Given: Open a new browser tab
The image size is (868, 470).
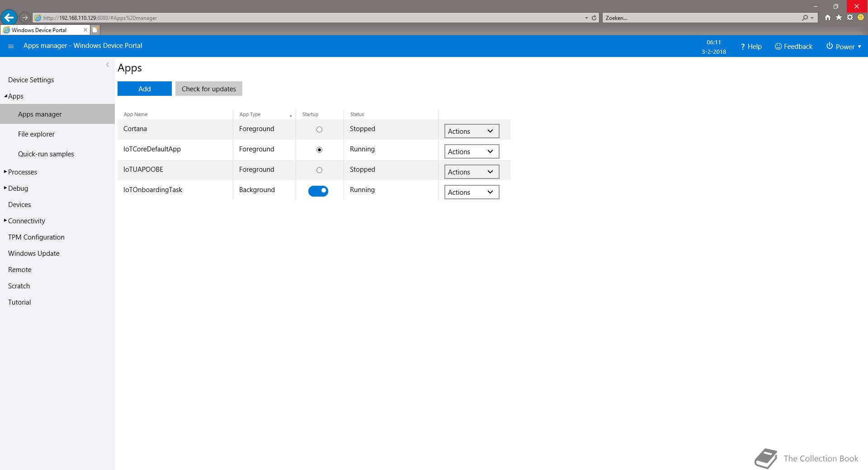Looking at the screenshot, I should pos(95,30).
